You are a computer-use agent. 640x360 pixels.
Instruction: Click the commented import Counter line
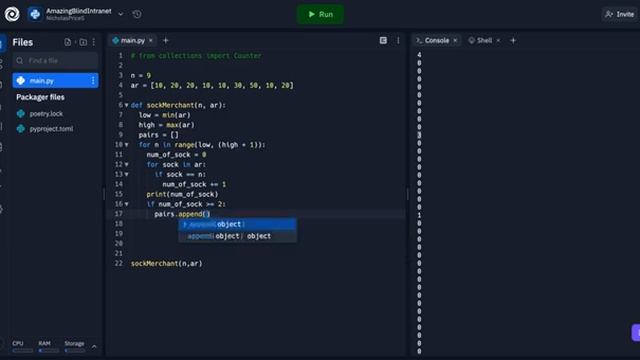[196, 56]
